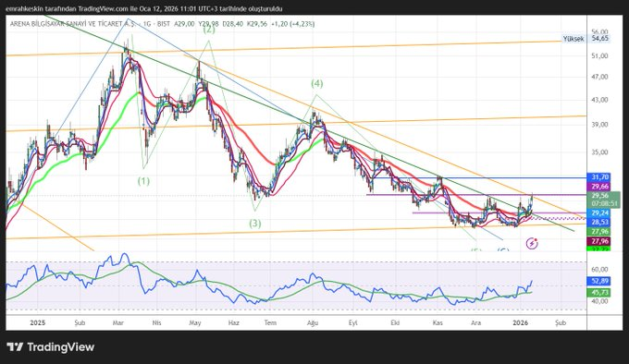Click the 40,00 RSI axis level
Image resolution: width=629 pixels, height=364 pixels.
[599, 301]
